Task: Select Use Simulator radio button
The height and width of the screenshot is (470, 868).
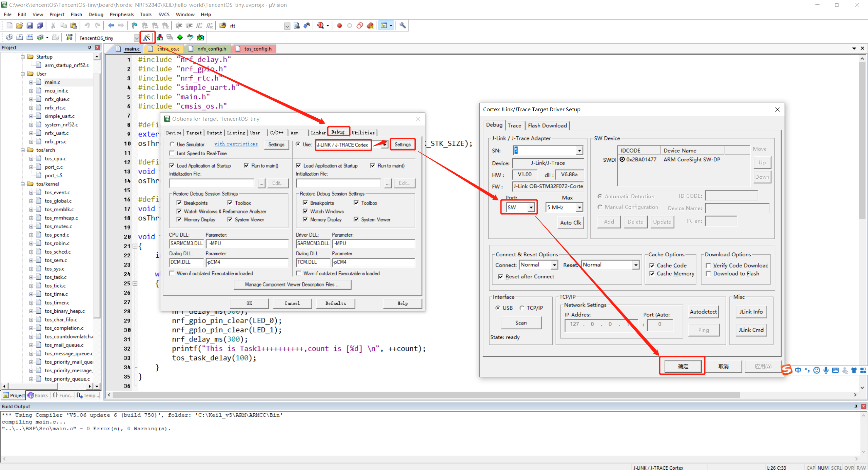Action: pos(172,144)
